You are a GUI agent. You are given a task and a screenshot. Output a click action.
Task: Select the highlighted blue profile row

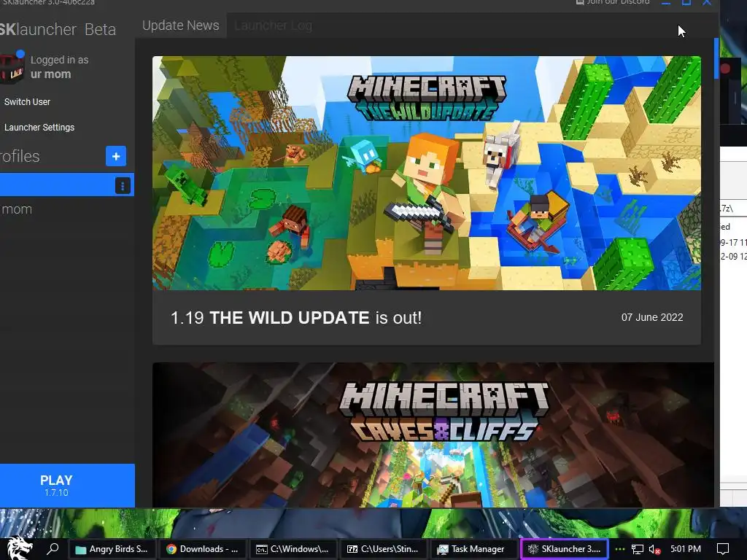[66, 185]
